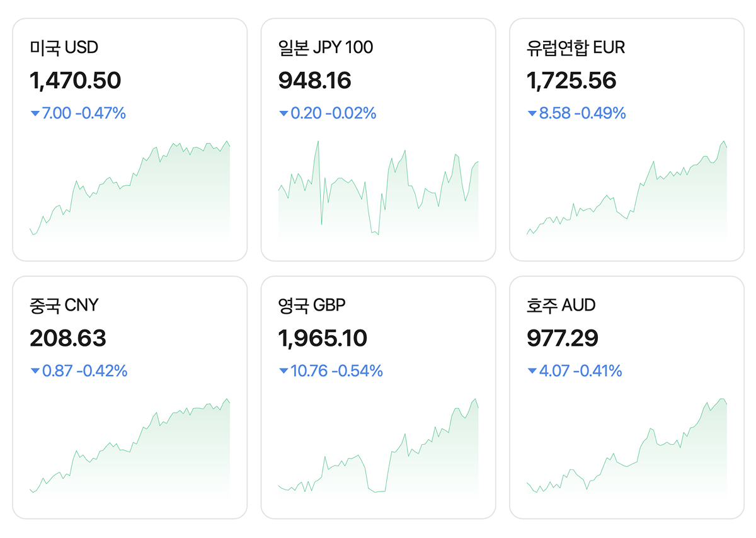The width and height of the screenshot is (756, 538).
Task: Click the down arrow icon in GBP card
Action: [x=283, y=372]
